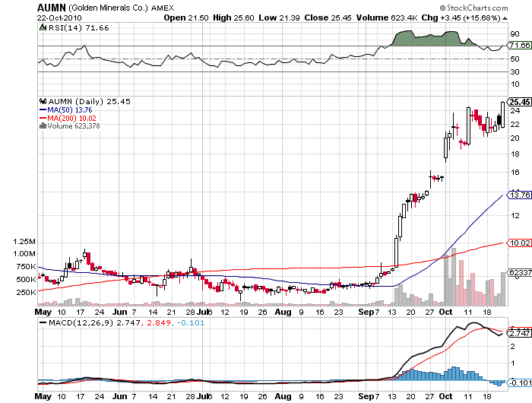532x403 pixels.
Task: Click the blue MA(50) legend line
Action: (43, 109)
